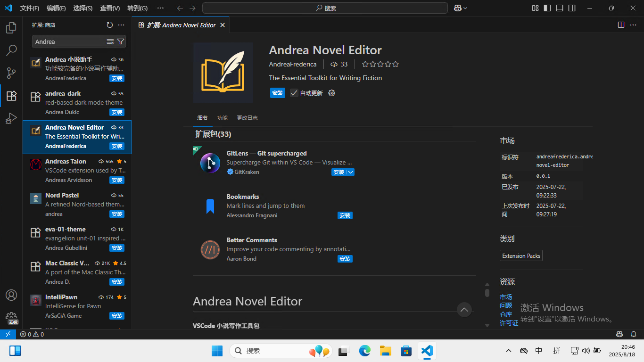
Task: Expand the GitLens install dropdown arrow
Action: point(350,172)
